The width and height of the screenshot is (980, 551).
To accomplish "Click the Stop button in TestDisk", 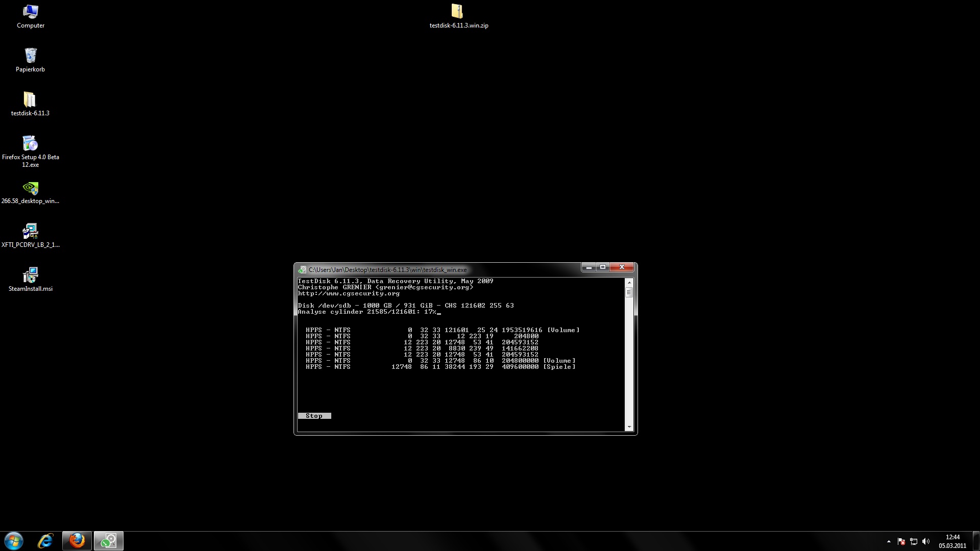I will point(314,416).
